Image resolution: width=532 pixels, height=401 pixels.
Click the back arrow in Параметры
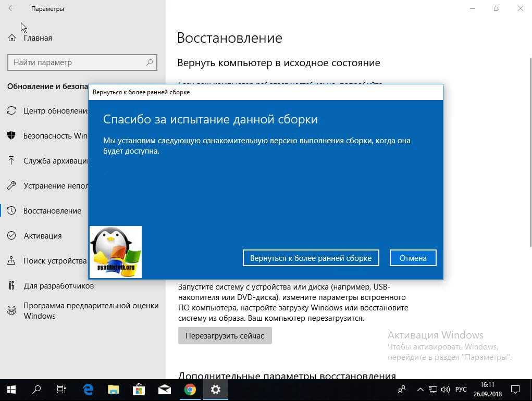(11, 9)
